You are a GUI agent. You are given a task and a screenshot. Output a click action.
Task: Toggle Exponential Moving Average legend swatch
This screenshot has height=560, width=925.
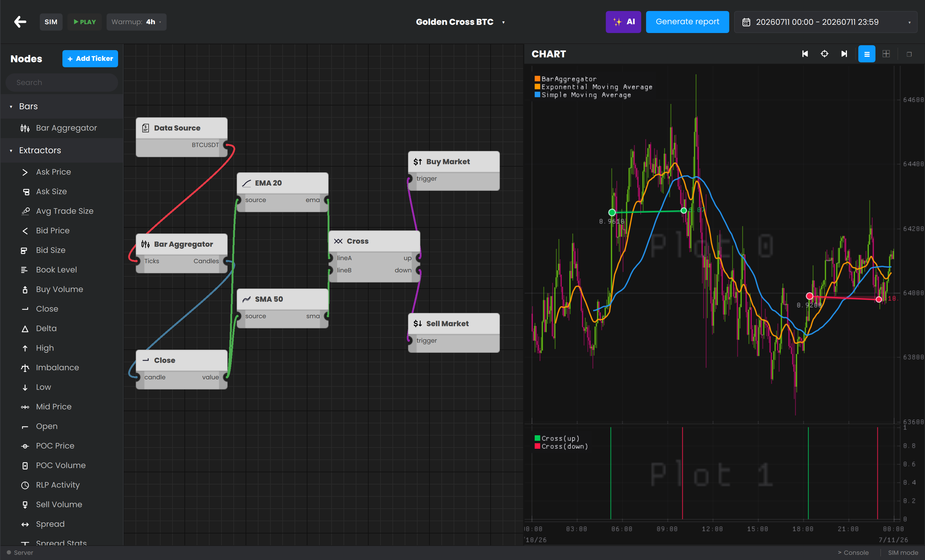click(537, 87)
